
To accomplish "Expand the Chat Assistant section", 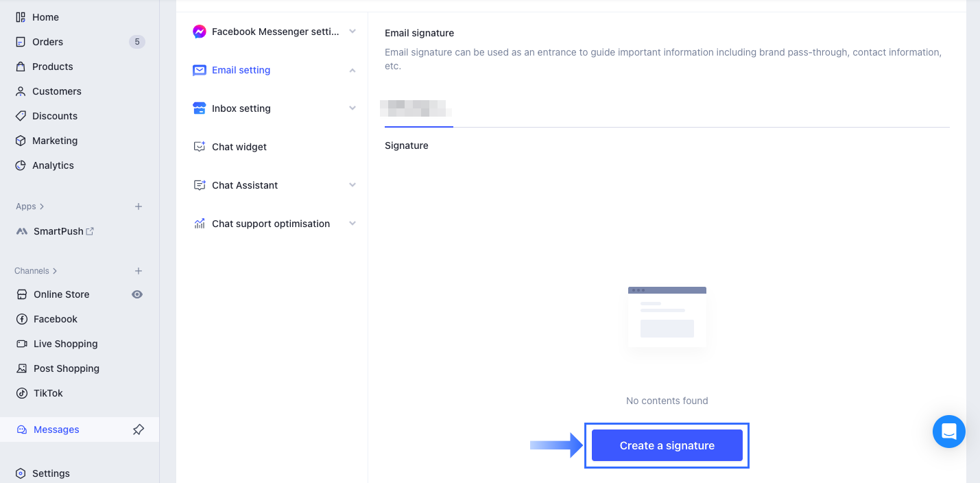I will pyautogui.click(x=352, y=185).
